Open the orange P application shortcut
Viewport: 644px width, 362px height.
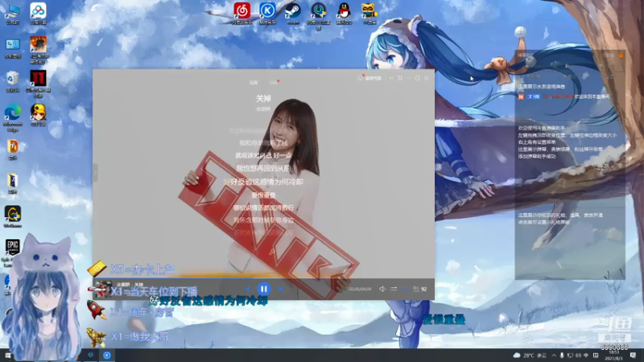point(13,150)
